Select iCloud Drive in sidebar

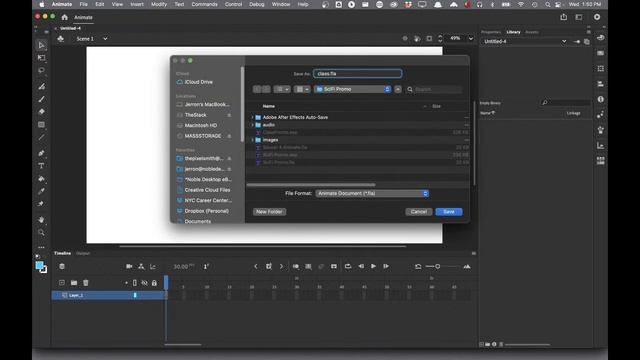[198, 82]
